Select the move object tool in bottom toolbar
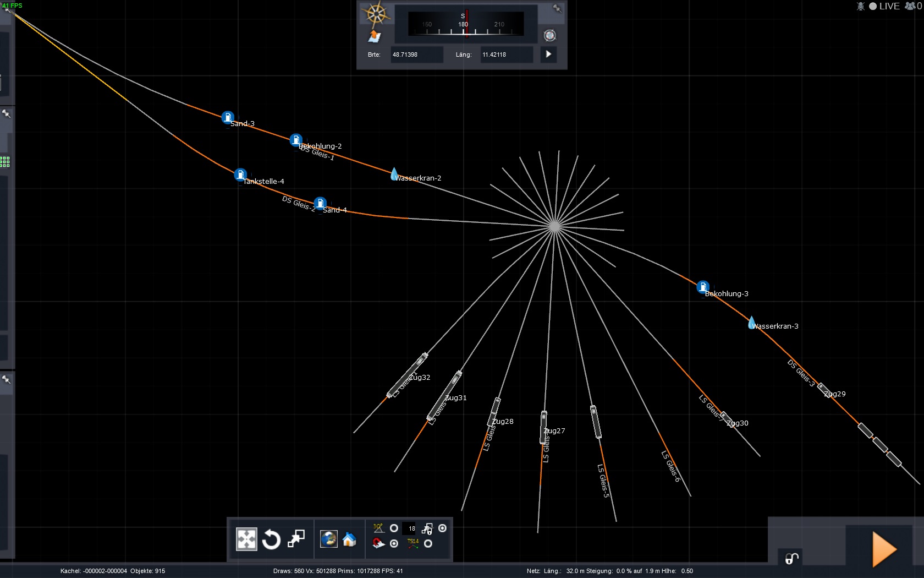This screenshot has width=924, height=578. tap(246, 539)
